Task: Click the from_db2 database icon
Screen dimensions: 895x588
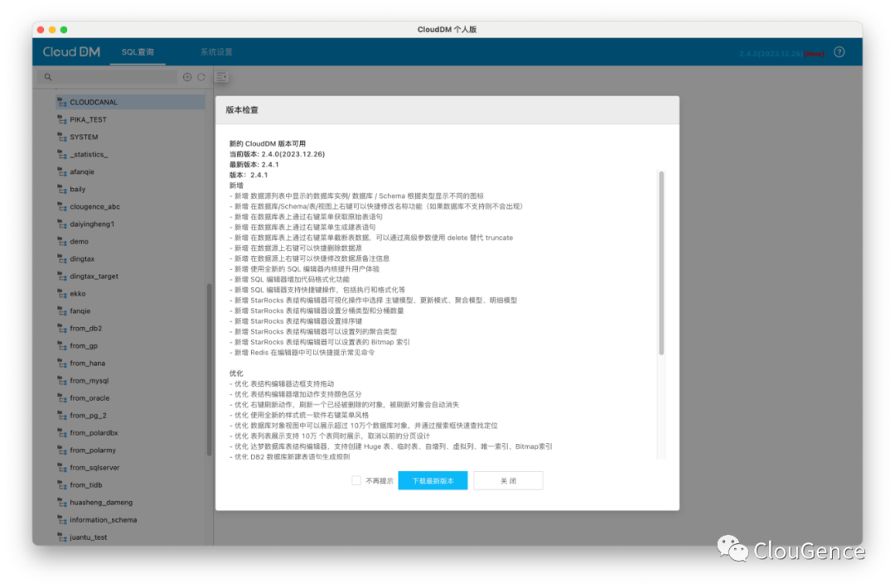Action: [62, 329]
